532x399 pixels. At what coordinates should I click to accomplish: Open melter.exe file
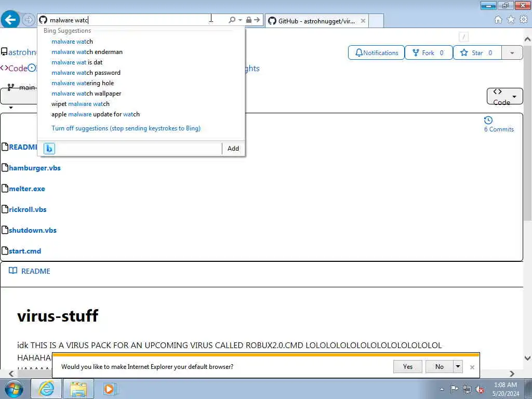27,189
